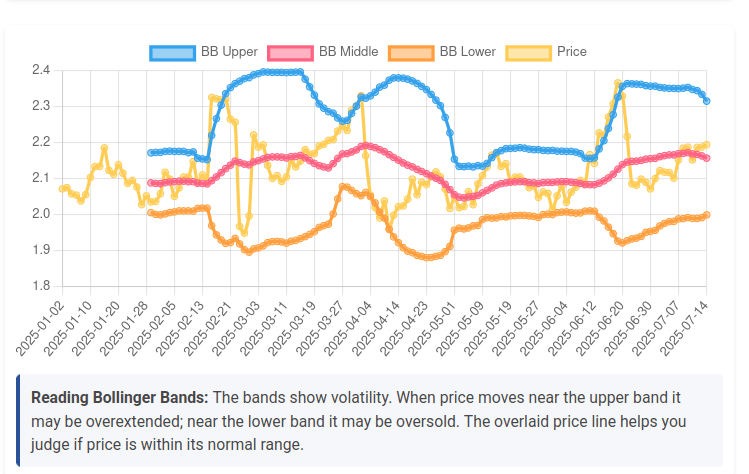Click the 2.4 y-axis value label
The height and width of the screenshot is (474, 749).
[x=41, y=70]
